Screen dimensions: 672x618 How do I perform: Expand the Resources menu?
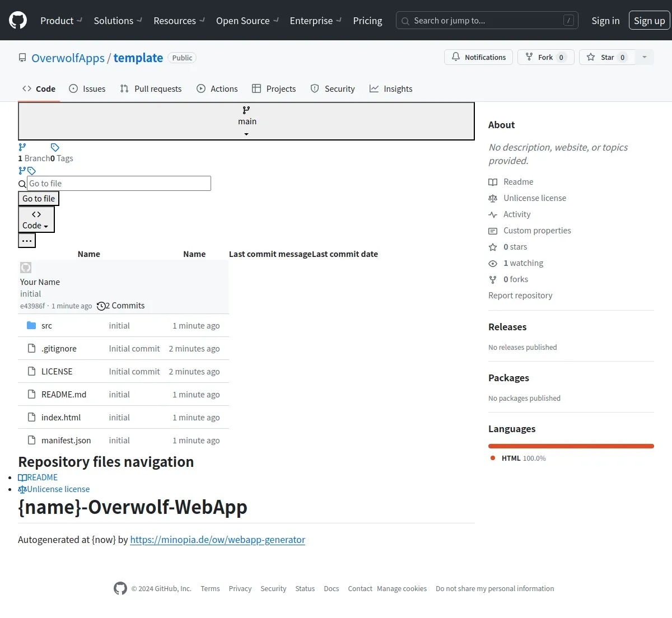point(179,21)
